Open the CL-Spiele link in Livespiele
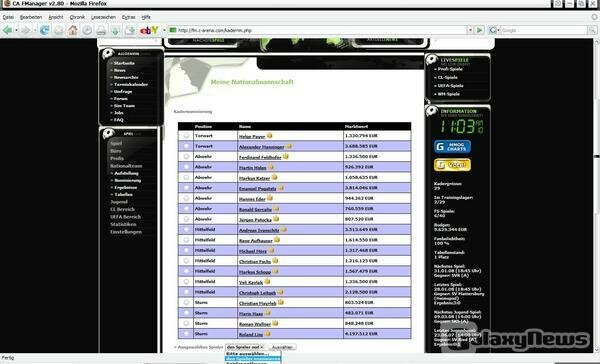This screenshot has width=600, height=364. point(448,77)
